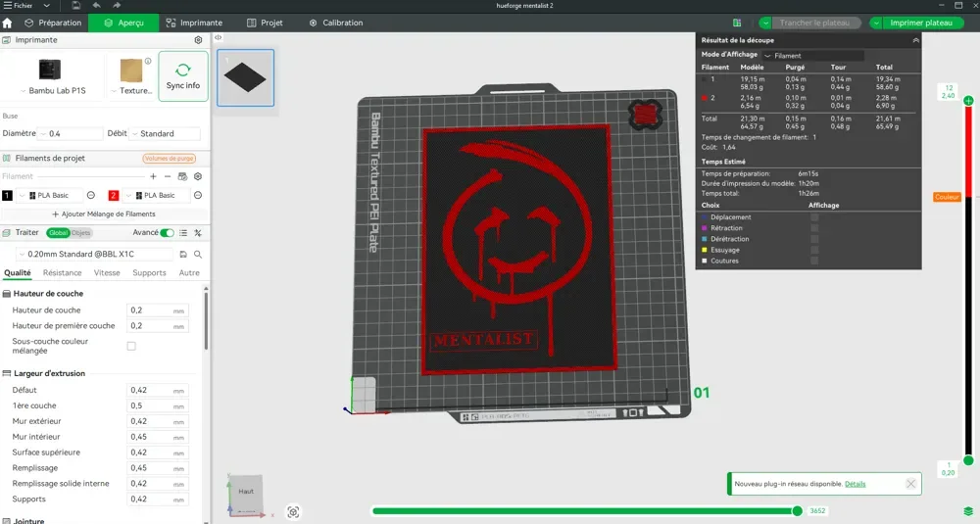Open the nozzle Diamètre 0.4 dropdown
The image size is (980, 524).
[43, 134]
